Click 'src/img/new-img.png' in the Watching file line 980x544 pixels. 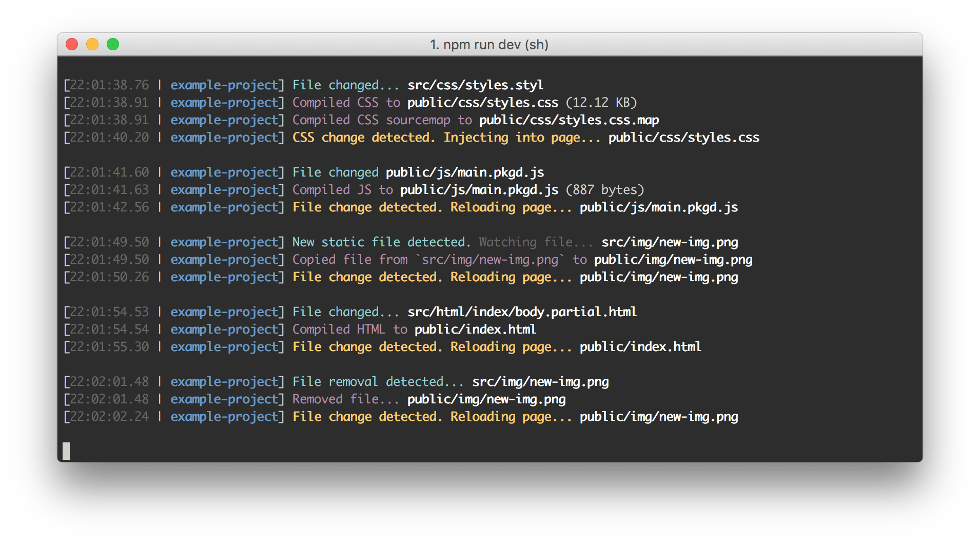click(x=670, y=242)
